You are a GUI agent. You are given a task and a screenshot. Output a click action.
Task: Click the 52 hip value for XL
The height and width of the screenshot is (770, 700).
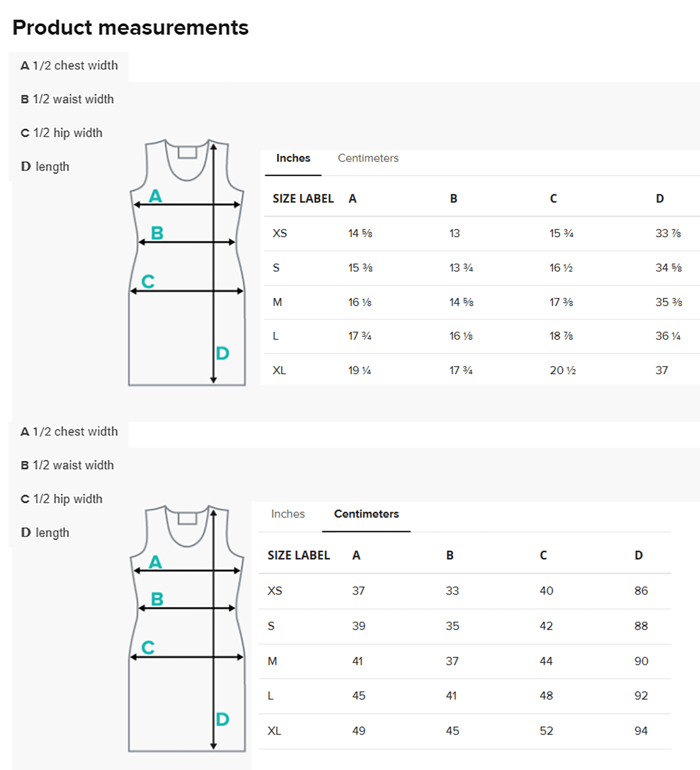546,731
